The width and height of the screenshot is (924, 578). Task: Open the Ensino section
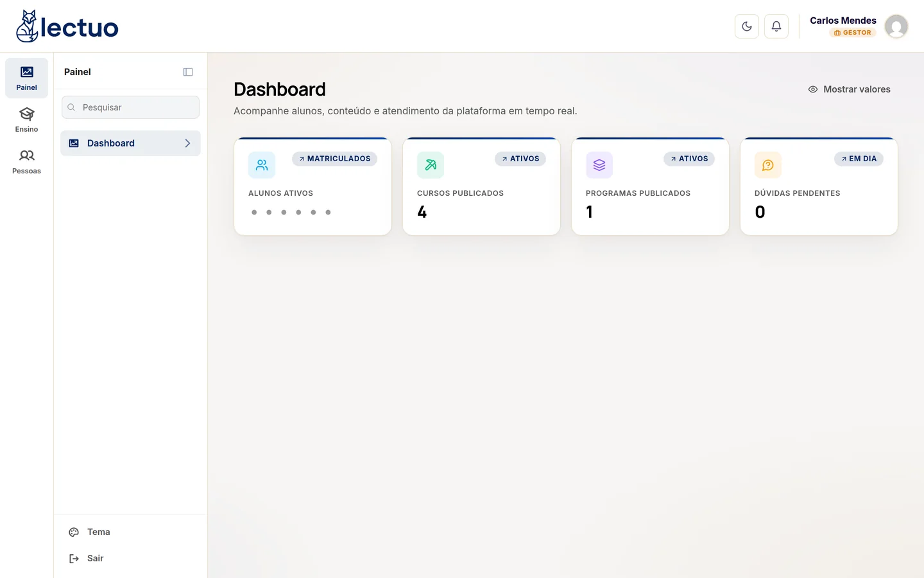point(26,119)
